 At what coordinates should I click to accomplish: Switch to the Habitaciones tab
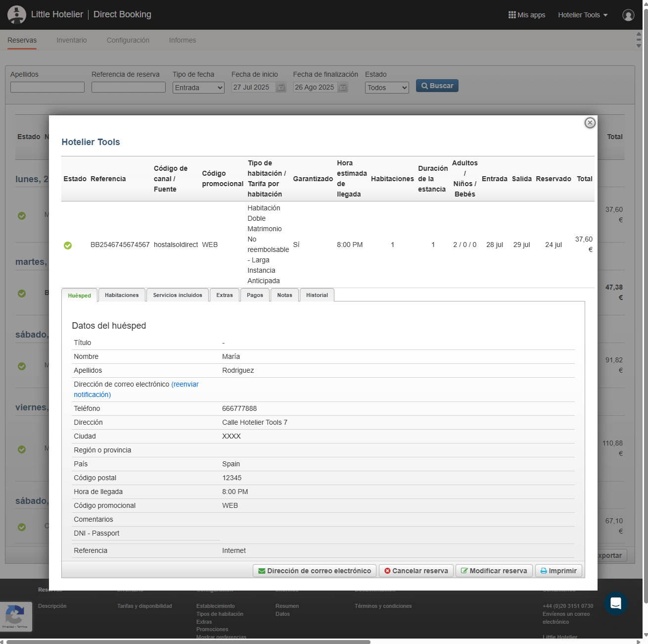click(x=122, y=295)
